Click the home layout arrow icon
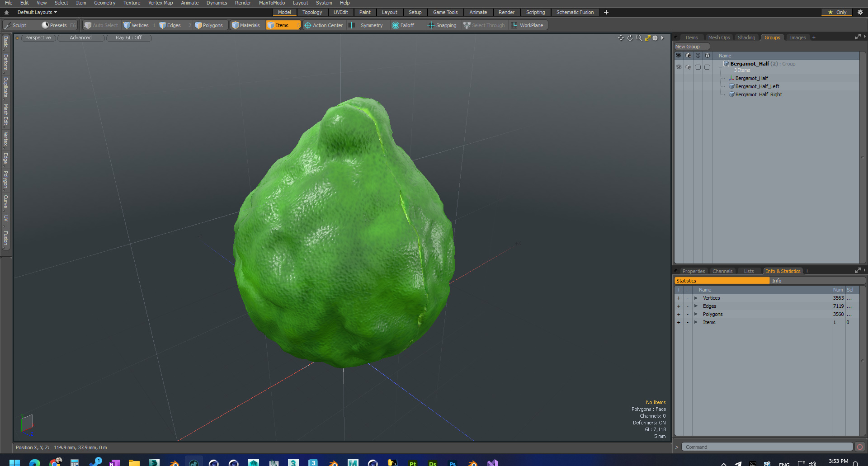Image resolution: width=868 pixels, height=466 pixels. tap(7, 12)
